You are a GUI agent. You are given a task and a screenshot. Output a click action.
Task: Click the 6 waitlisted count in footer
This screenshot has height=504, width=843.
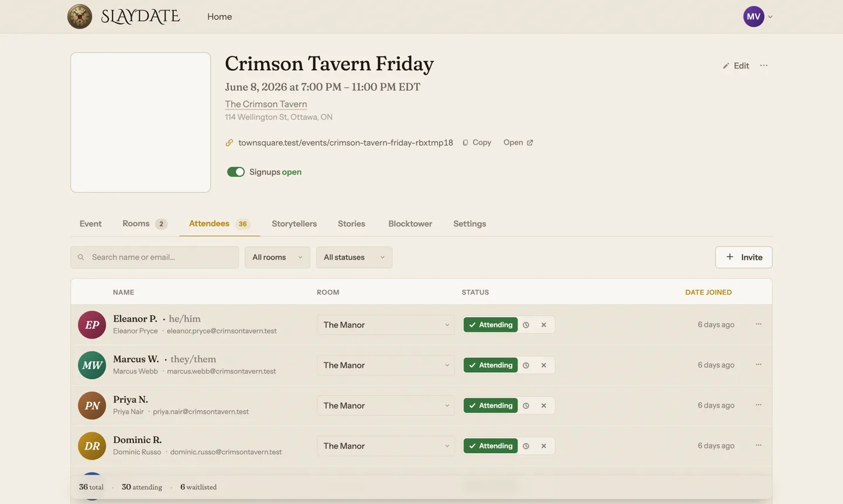coord(198,487)
